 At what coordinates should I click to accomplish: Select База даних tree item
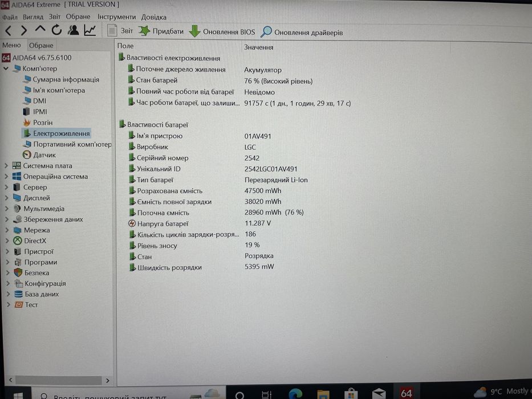[x=36, y=294]
